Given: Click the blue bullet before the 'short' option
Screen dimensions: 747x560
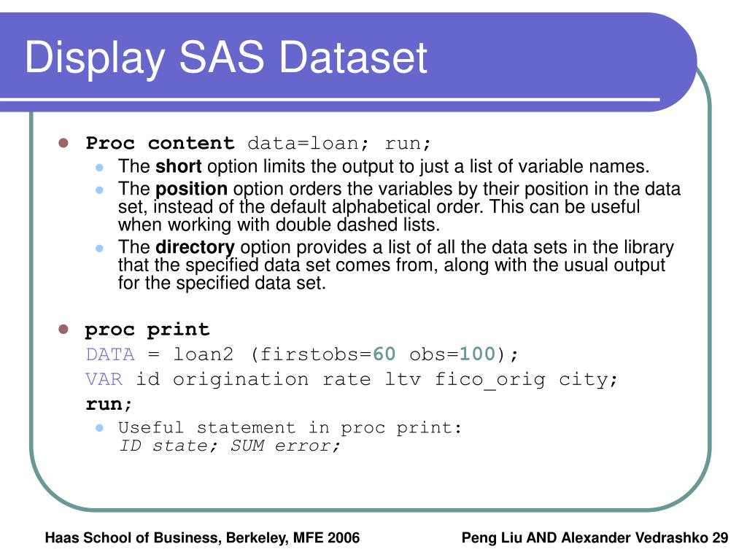Looking at the screenshot, I should pyautogui.click(x=99, y=167).
